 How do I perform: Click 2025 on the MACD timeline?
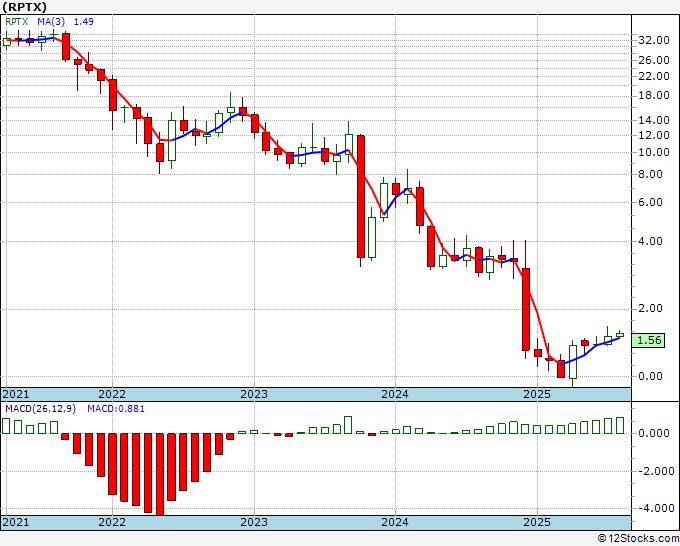click(537, 522)
